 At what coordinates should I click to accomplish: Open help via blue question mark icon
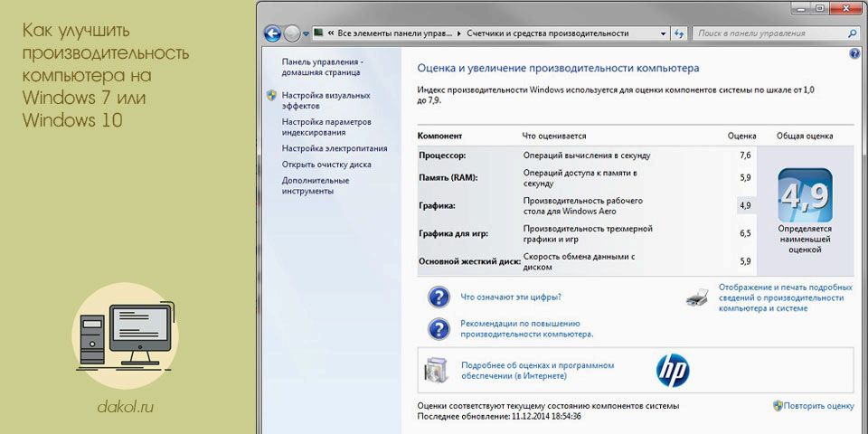[853, 53]
